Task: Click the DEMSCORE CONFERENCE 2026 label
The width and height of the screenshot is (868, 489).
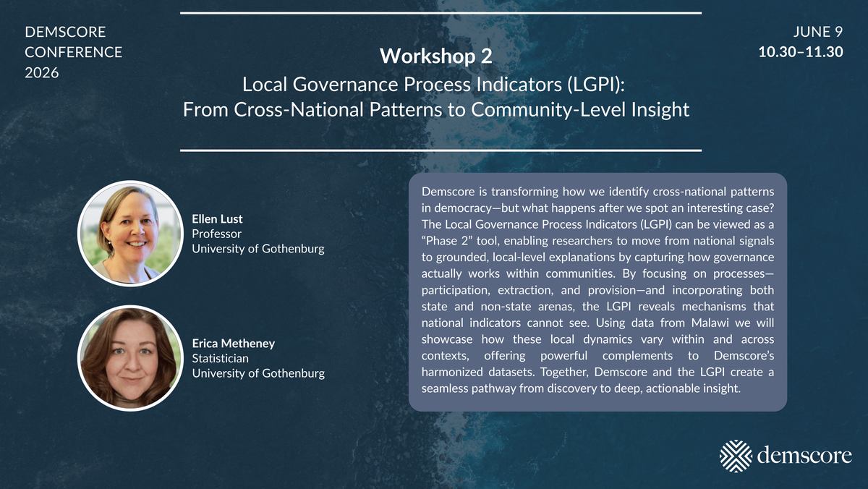Action: click(74, 53)
